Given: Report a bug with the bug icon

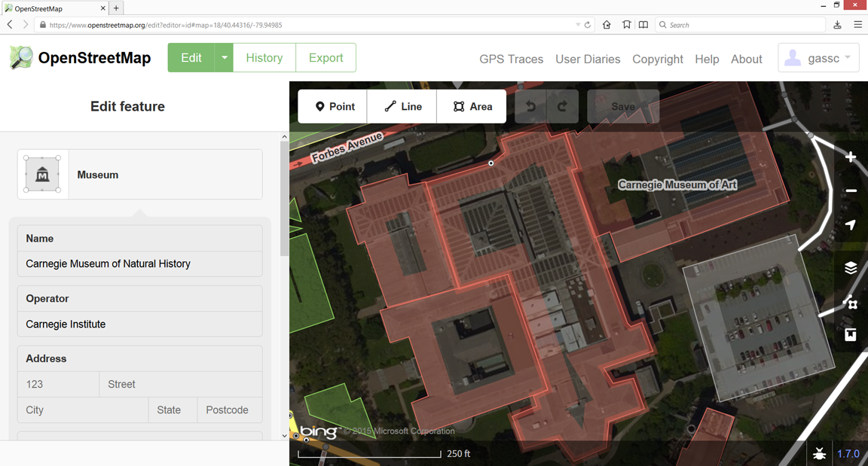Looking at the screenshot, I should tap(819, 454).
